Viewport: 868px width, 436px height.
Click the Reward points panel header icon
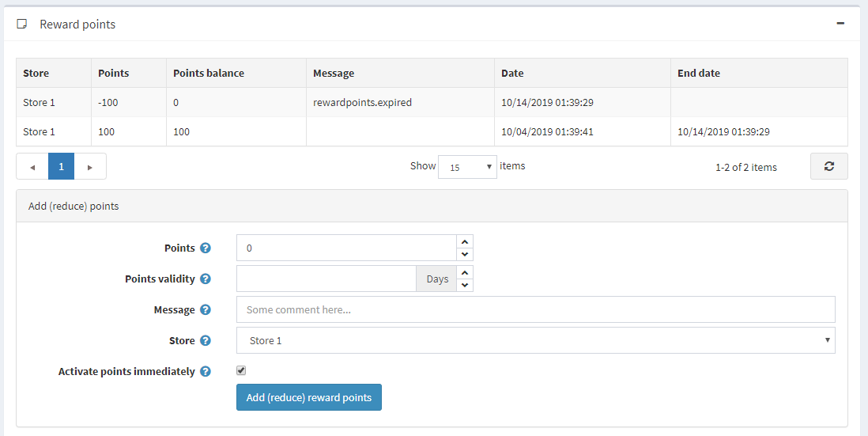pos(22,25)
